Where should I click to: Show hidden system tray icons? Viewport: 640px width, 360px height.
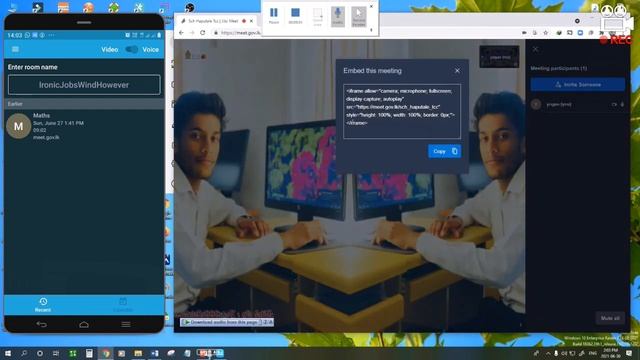pos(548,353)
